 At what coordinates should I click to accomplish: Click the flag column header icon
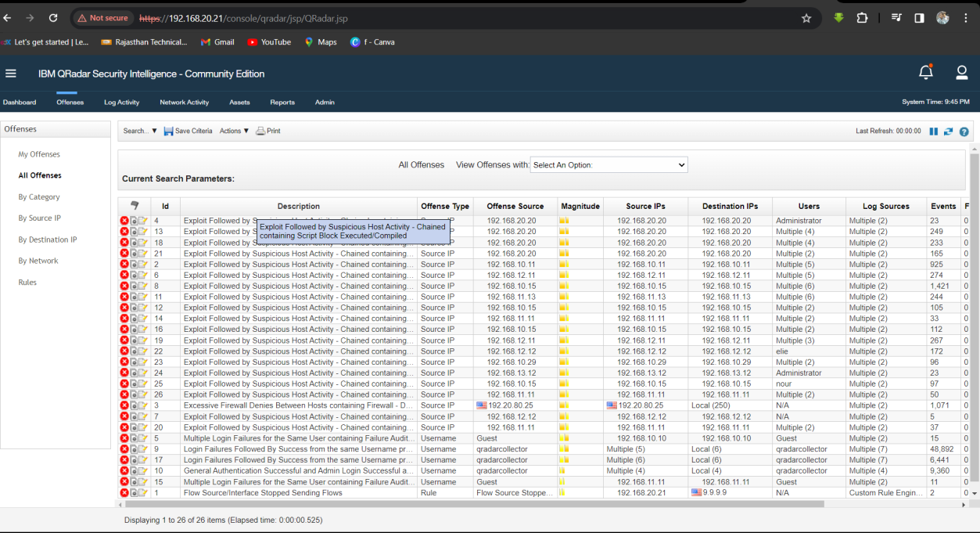(134, 206)
